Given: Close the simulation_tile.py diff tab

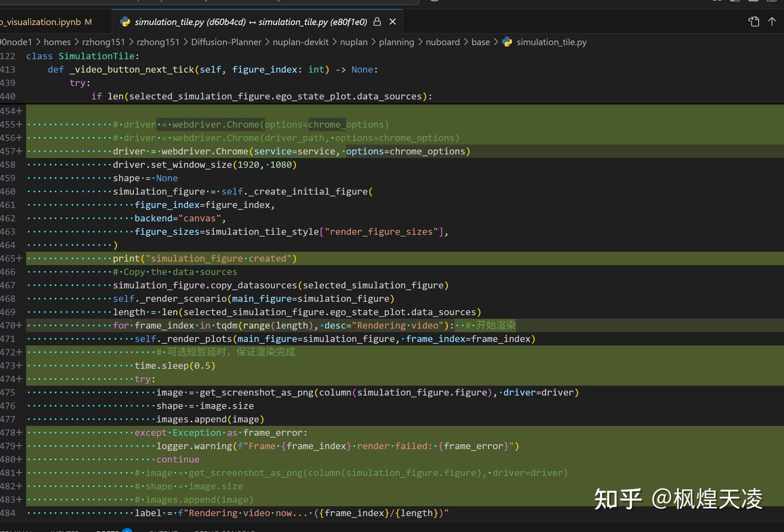Looking at the screenshot, I should pos(393,22).
